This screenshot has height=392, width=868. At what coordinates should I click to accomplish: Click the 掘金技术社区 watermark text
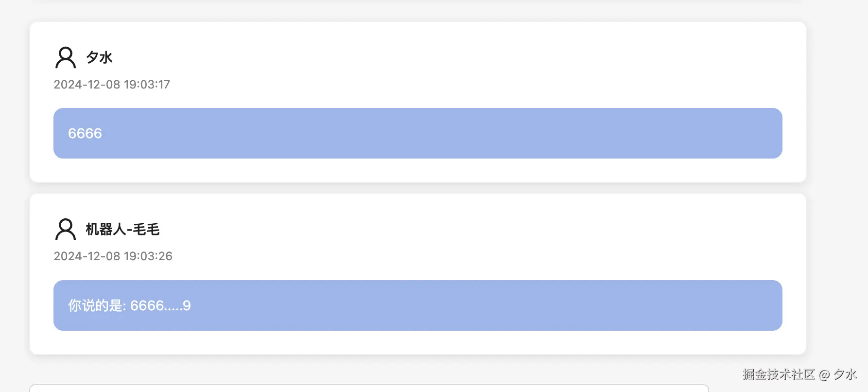point(778,374)
